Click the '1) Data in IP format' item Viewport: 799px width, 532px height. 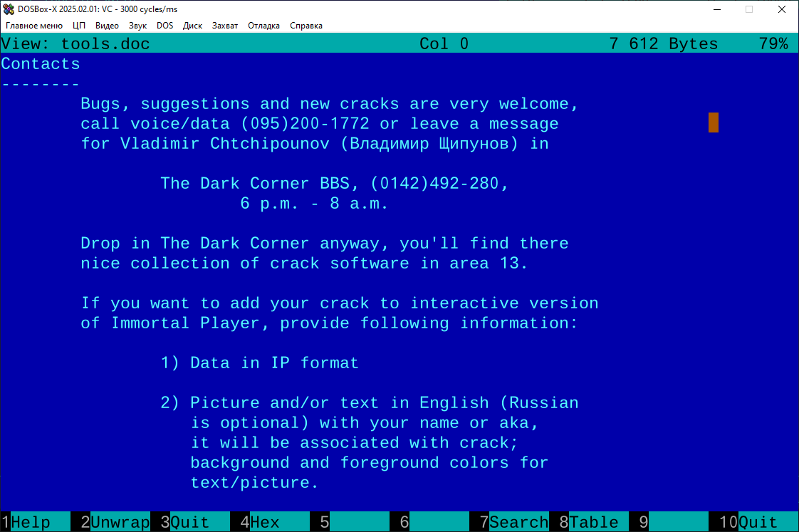click(x=260, y=363)
